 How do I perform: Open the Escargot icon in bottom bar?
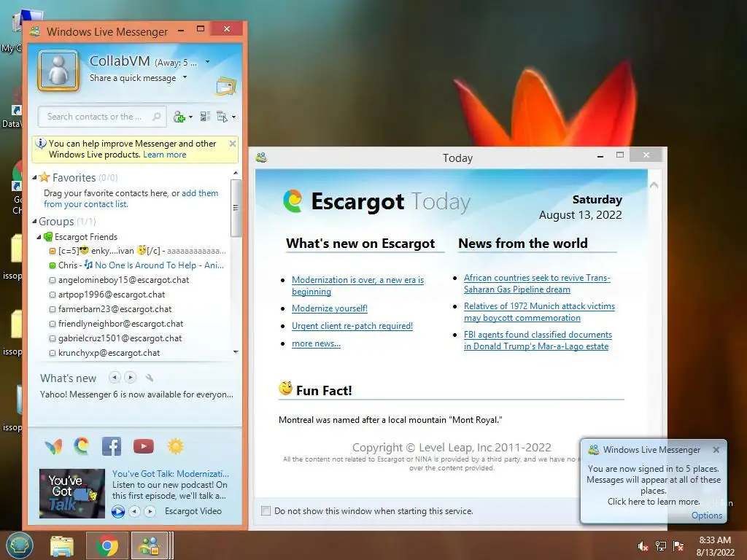82,446
